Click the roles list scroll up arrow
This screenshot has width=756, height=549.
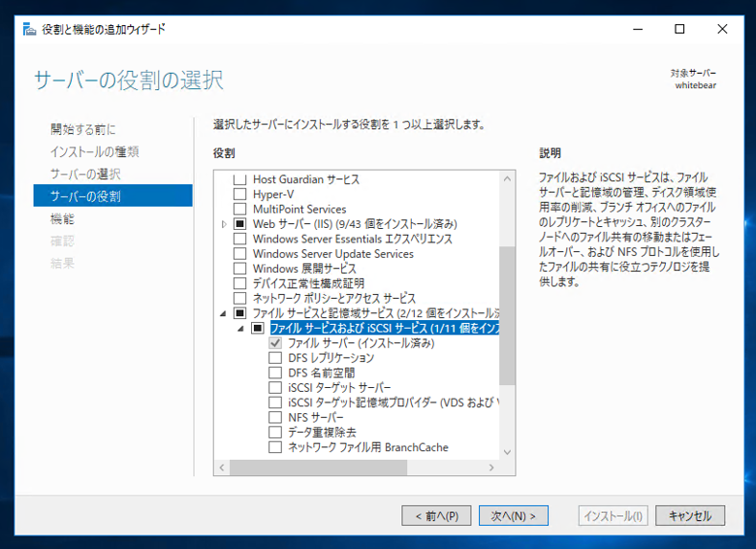(x=507, y=178)
